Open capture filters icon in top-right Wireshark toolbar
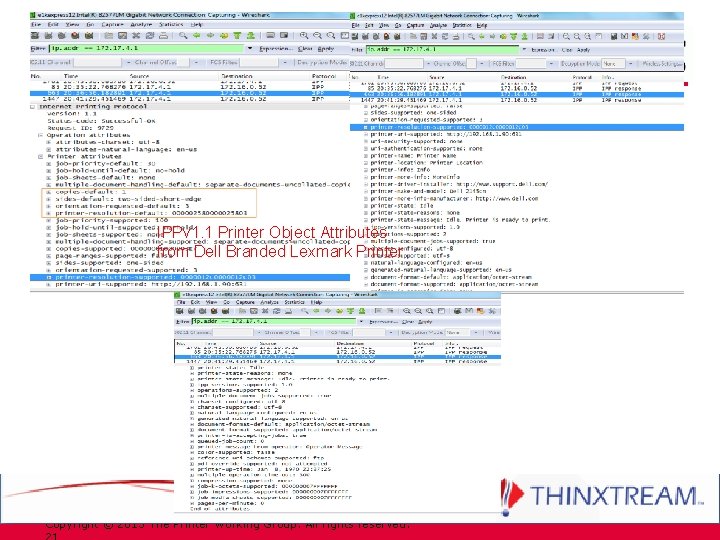Screen dimensions: 720x540 [x=613, y=37]
